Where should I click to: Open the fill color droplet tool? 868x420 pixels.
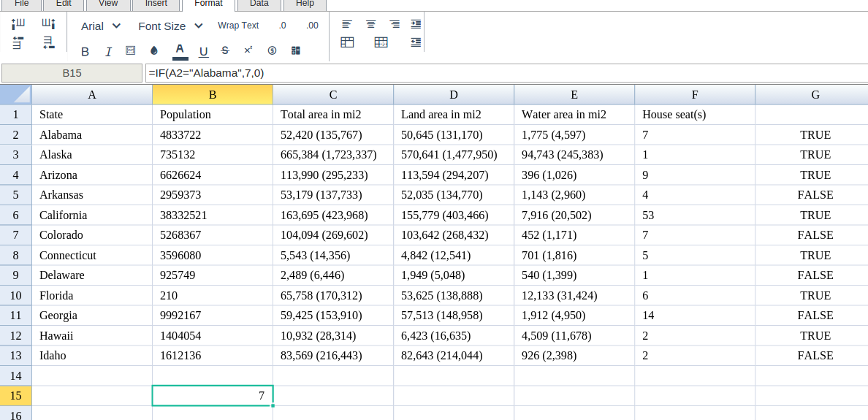[x=154, y=50]
